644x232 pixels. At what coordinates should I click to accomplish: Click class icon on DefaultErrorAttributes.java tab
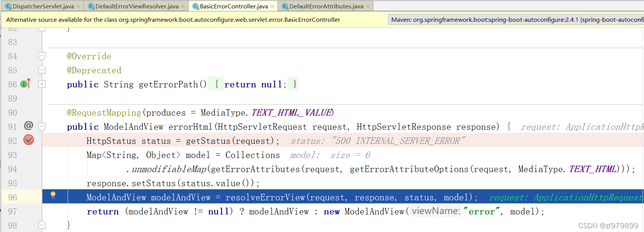click(285, 6)
